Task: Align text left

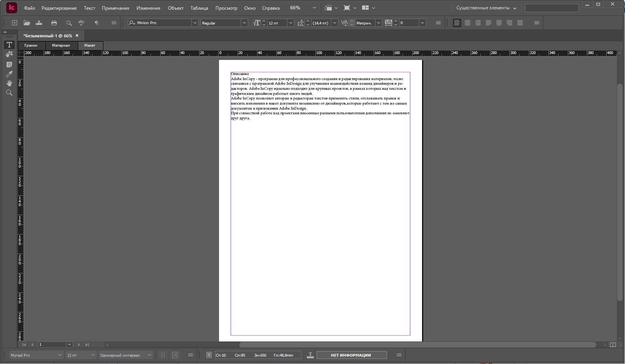Action: pyautogui.click(x=457, y=23)
